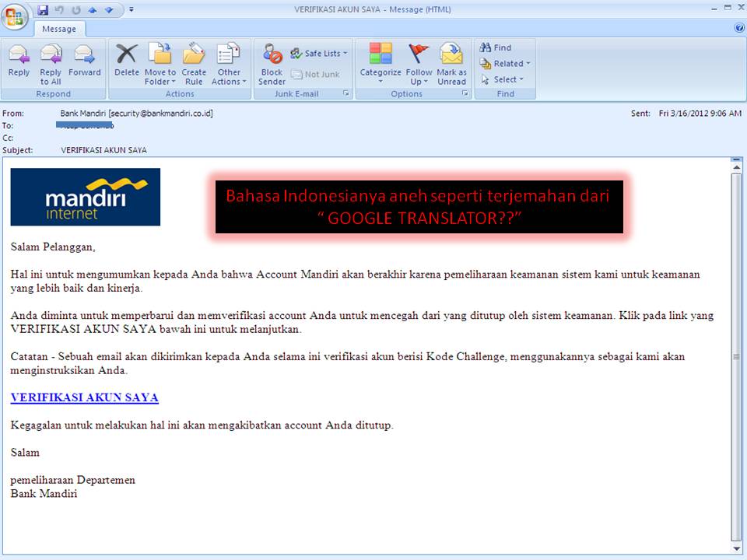Click the greeting text Salam Pelanggan
Screen dimensions: 747x560
click(x=53, y=247)
